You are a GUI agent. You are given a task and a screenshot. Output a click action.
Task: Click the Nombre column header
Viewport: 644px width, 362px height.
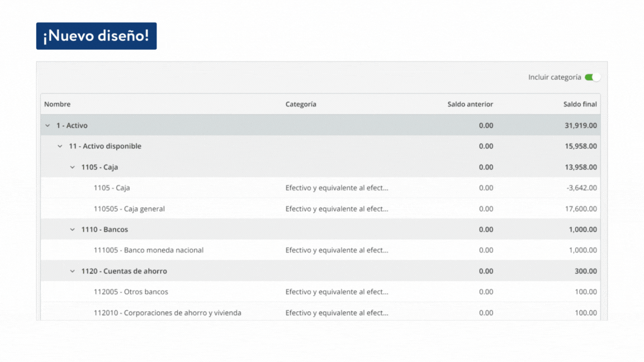(x=57, y=104)
